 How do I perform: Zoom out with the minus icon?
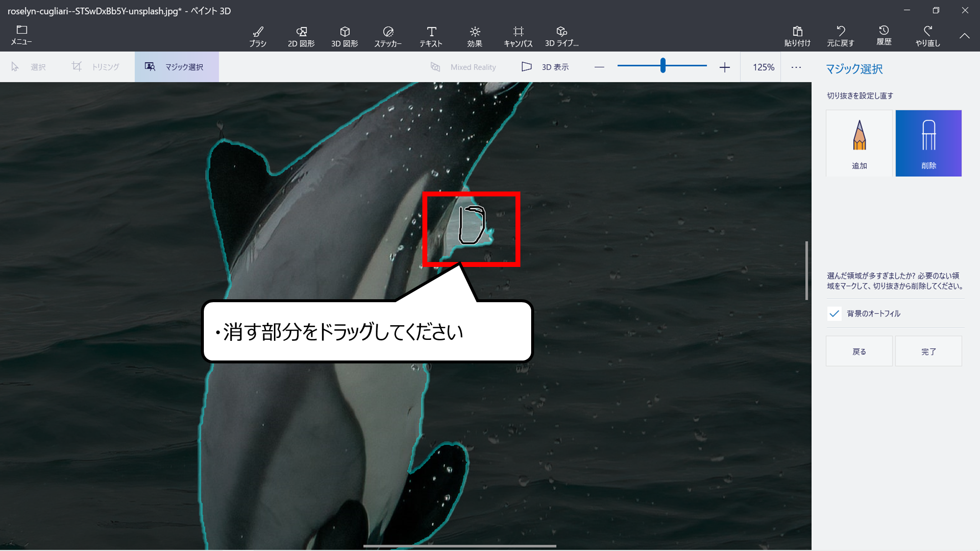tap(599, 67)
